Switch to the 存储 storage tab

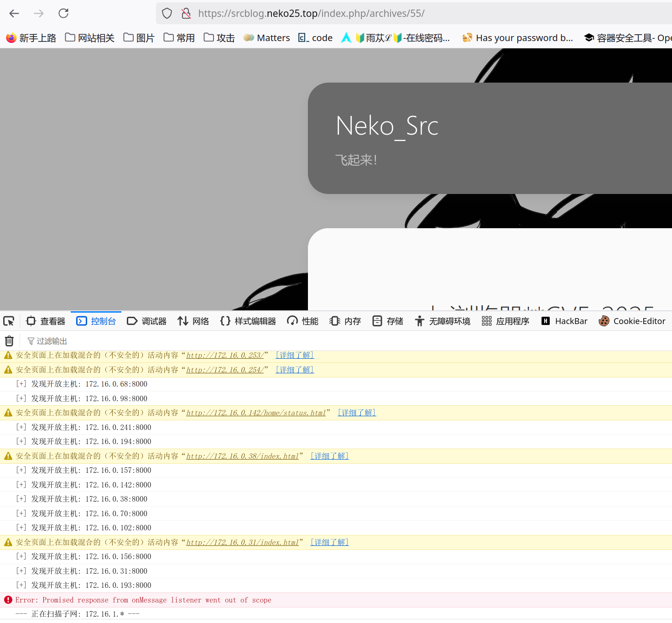tap(388, 321)
